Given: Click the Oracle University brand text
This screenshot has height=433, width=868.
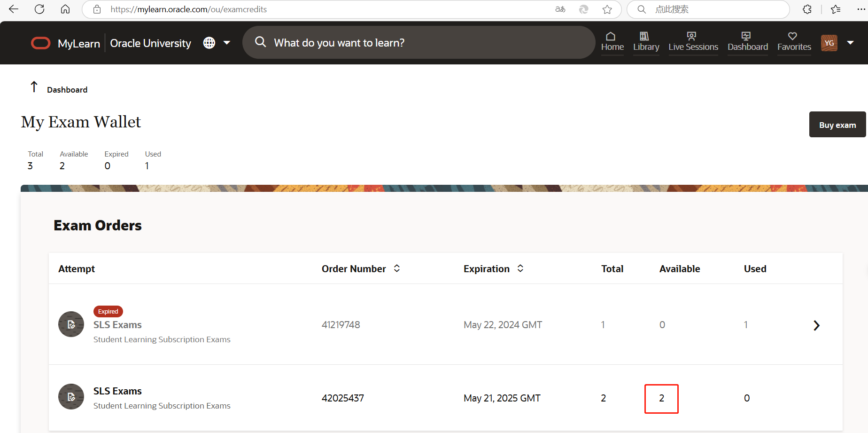Looking at the screenshot, I should point(150,43).
